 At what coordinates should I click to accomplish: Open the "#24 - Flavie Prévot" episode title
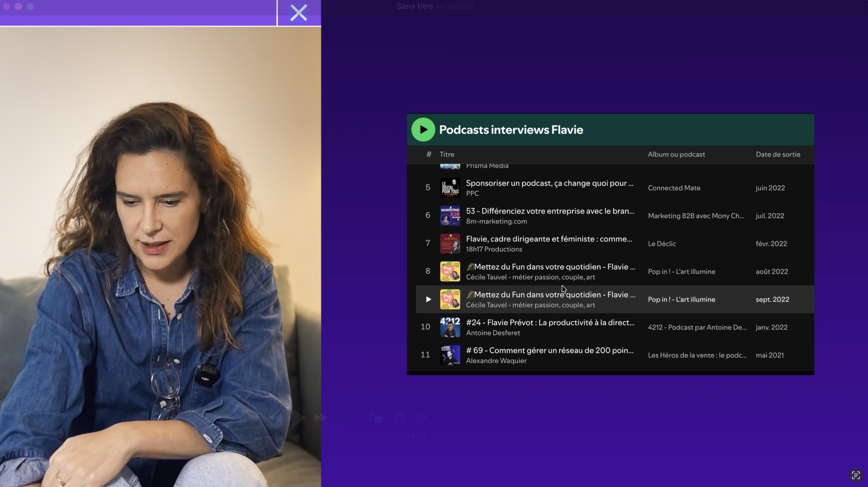[550, 322]
